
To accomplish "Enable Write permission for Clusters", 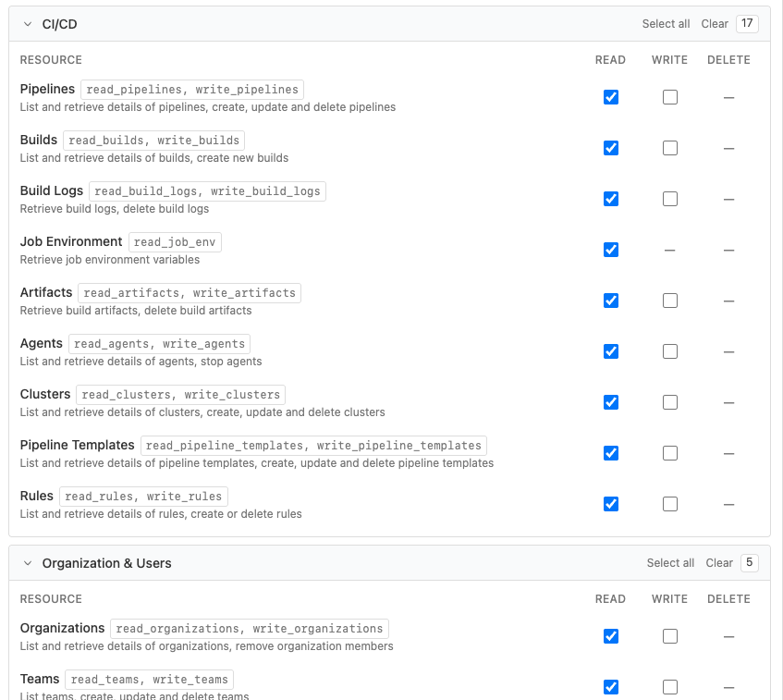I will click(x=670, y=402).
